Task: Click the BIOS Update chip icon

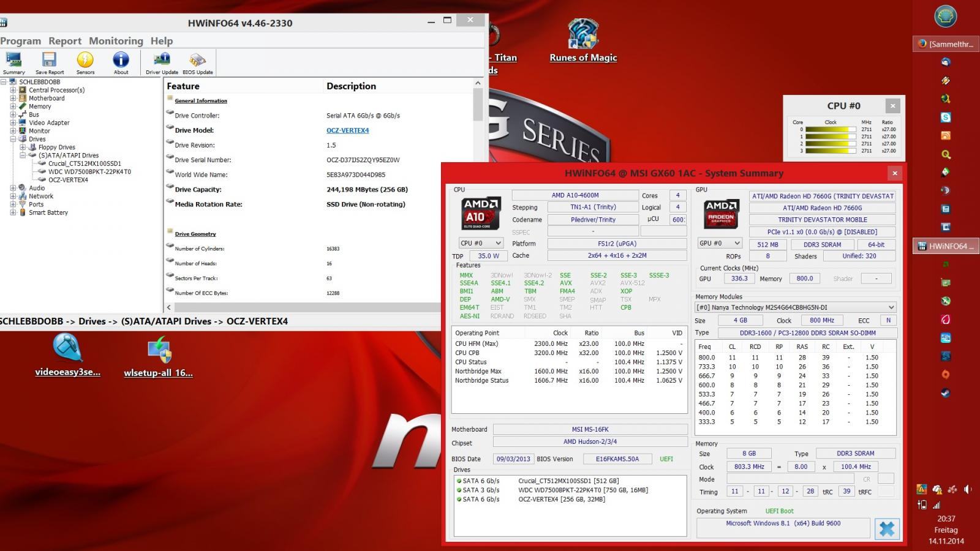Action: point(198,63)
